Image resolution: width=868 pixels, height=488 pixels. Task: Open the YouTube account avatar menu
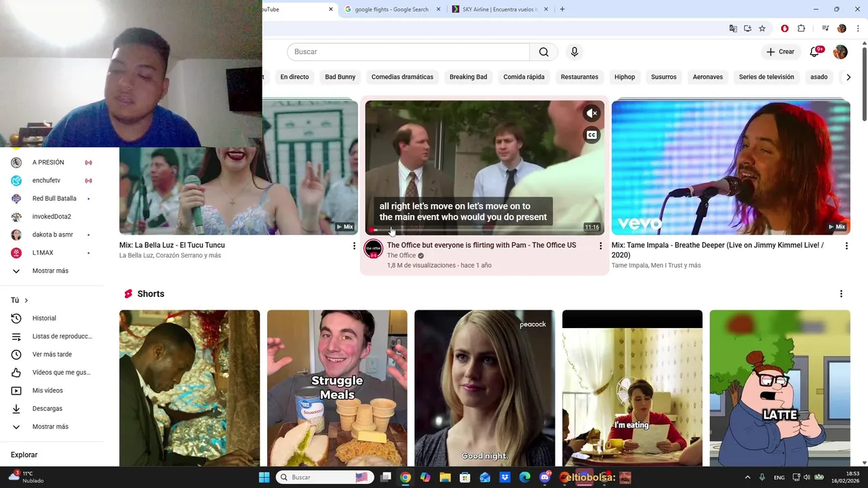point(840,52)
